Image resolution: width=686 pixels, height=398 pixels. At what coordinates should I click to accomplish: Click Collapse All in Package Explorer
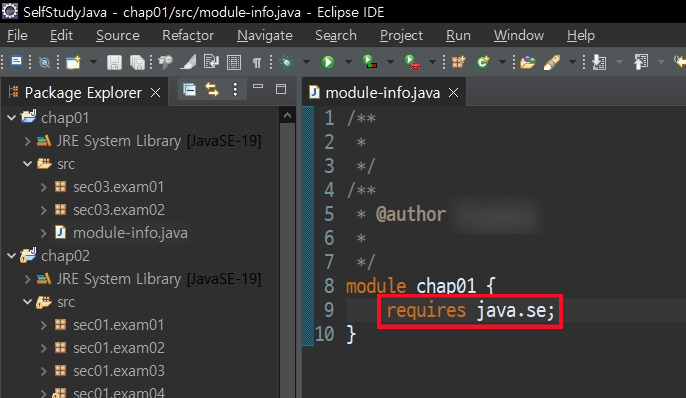[x=189, y=90]
